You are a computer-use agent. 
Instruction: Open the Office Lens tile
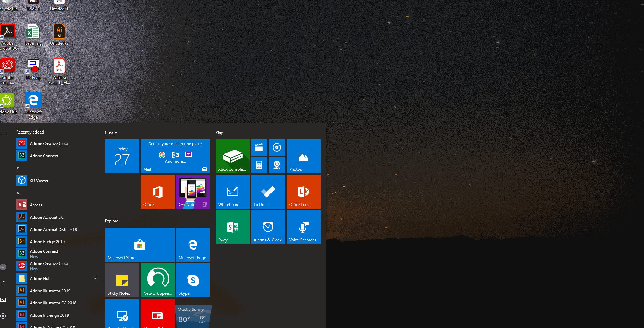click(303, 191)
